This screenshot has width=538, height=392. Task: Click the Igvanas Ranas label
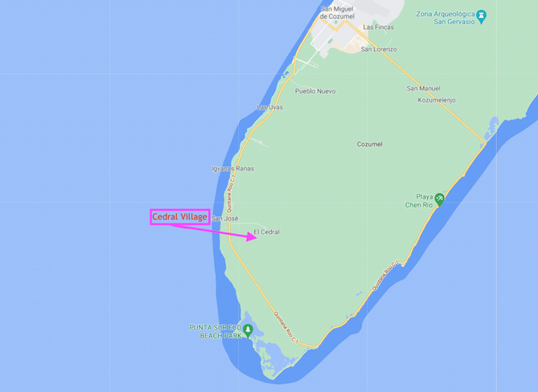pyautogui.click(x=233, y=168)
